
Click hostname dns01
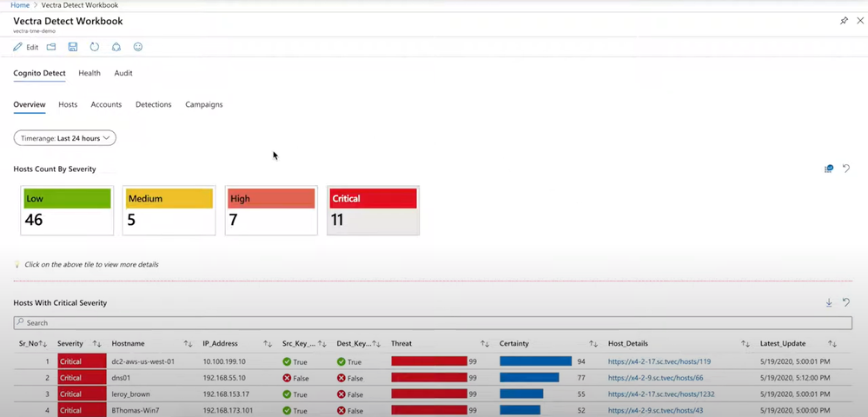click(122, 378)
